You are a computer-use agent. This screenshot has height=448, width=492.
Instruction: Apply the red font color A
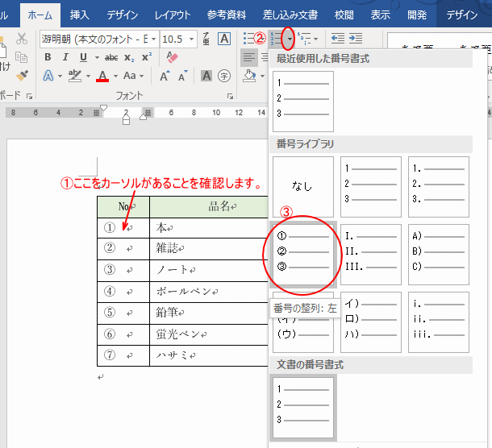[102, 76]
